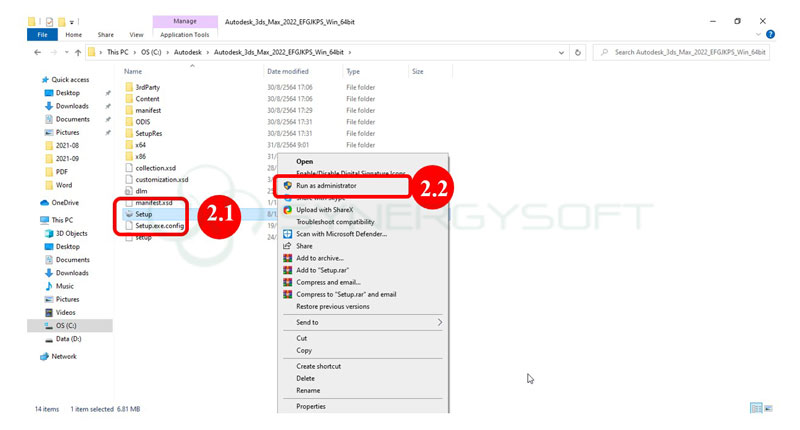Click the Back arrow navigation icon
The image size is (800, 430).
(x=39, y=51)
